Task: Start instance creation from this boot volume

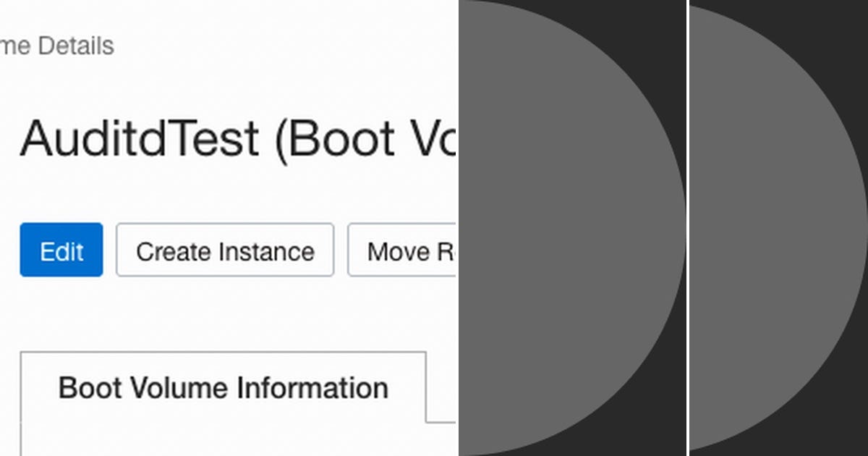Action: click(224, 250)
